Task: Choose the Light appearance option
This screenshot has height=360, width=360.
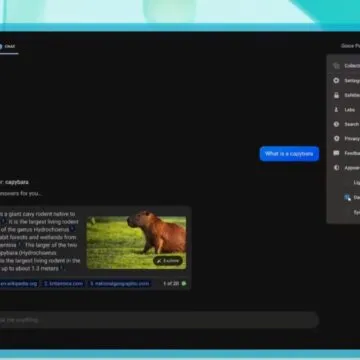Action: (356, 183)
